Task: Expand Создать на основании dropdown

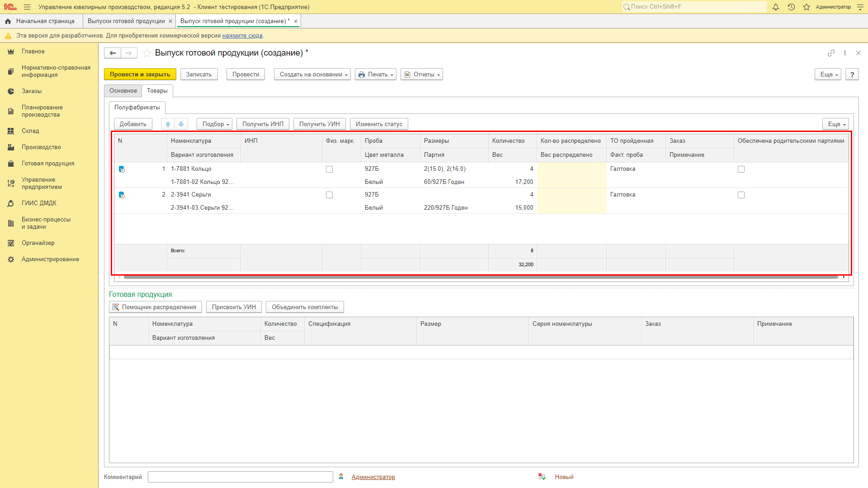Action: click(x=312, y=75)
